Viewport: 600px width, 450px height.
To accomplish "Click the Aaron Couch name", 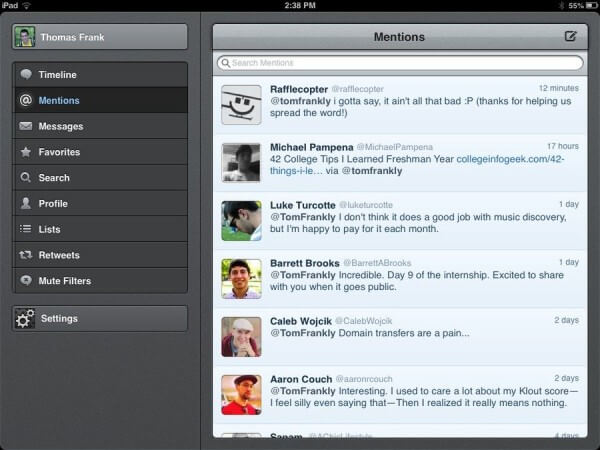I will pyautogui.click(x=301, y=379).
